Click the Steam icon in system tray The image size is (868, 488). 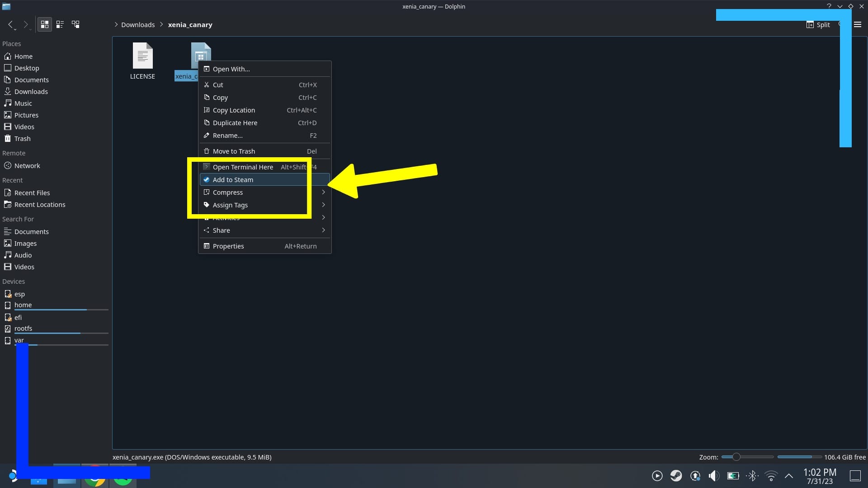(x=676, y=476)
